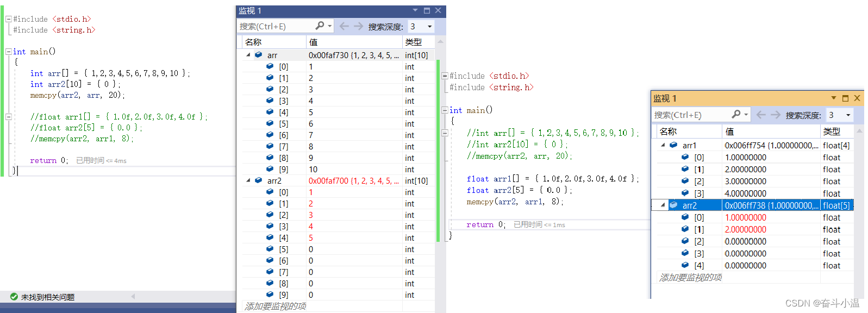Click the forward arrow in blue-titled 监视 1 window
The width and height of the screenshot is (868, 313).
pyautogui.click(x=358, y=26)
